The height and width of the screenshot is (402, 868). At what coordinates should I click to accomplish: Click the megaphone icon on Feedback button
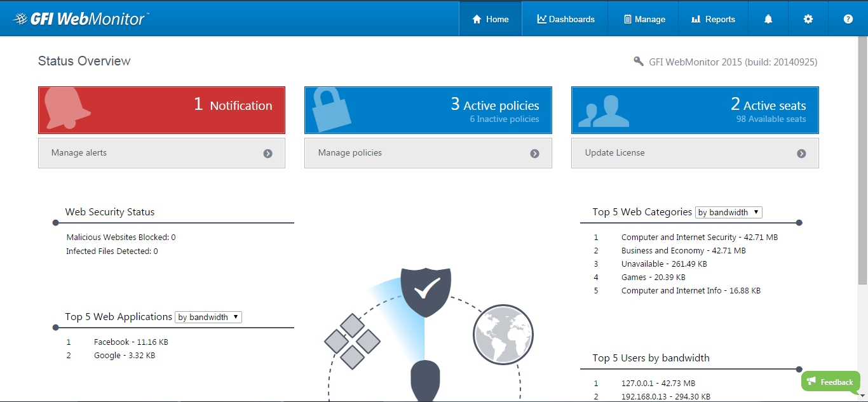(x=811, y=382)
